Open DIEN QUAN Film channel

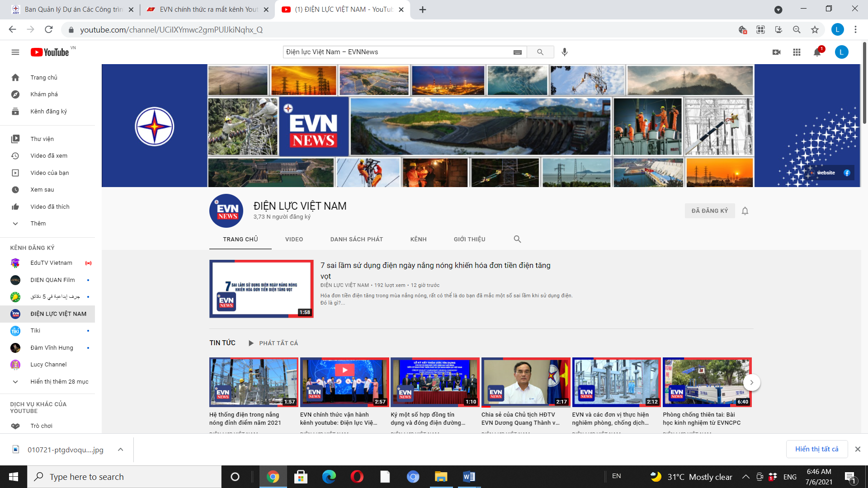[x=47, y=280]
